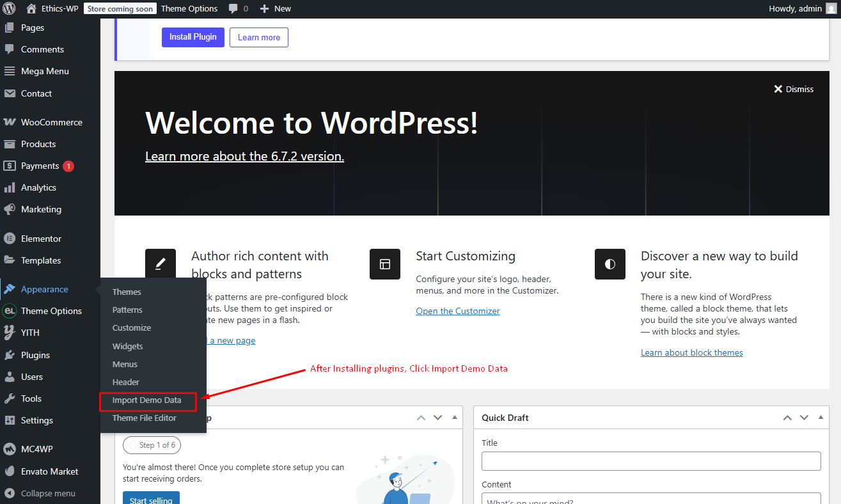The width and height of the screenshot is (841, 504).
Task: Click Store coming soon badge
Action: (120, 9)
